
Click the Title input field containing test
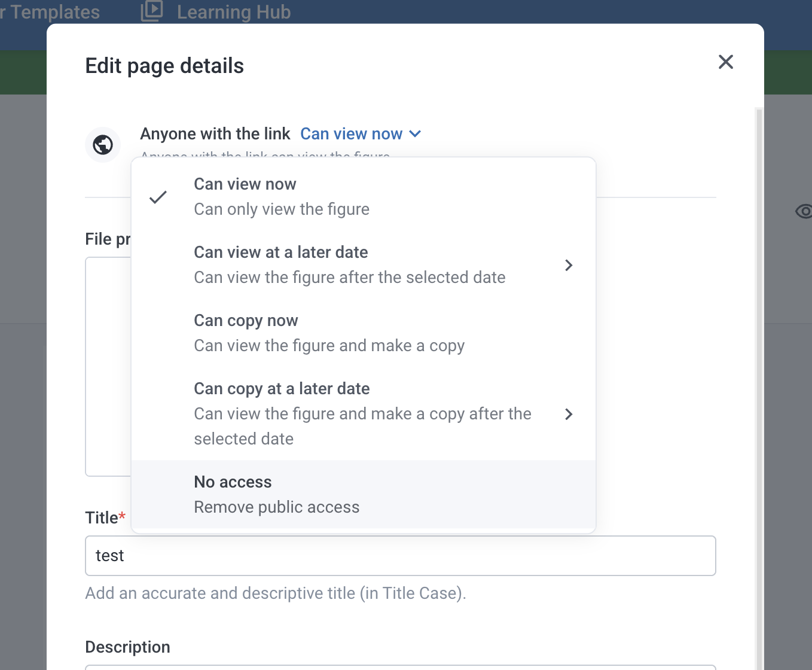tap(400, 556)
